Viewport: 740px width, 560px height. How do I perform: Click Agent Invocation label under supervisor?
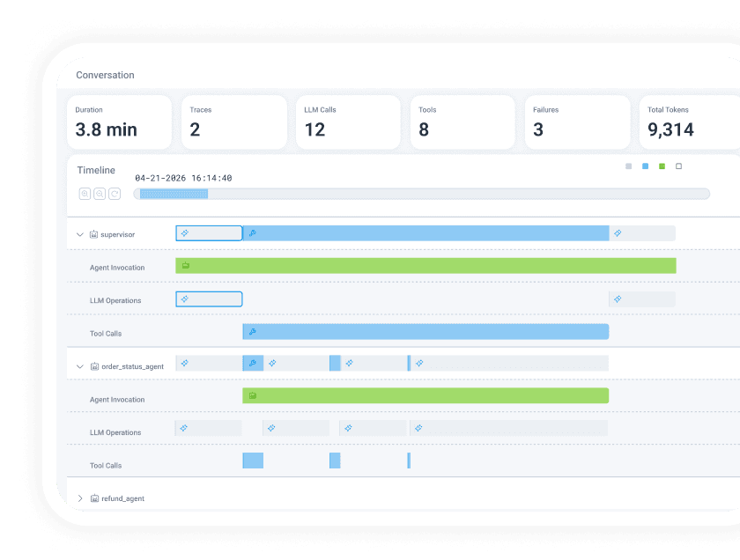coord(117,268)
